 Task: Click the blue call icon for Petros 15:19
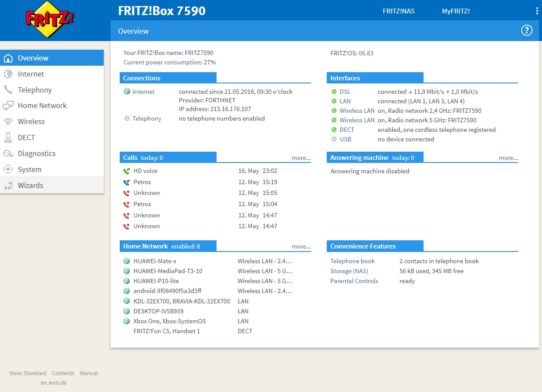click(126, 182)
